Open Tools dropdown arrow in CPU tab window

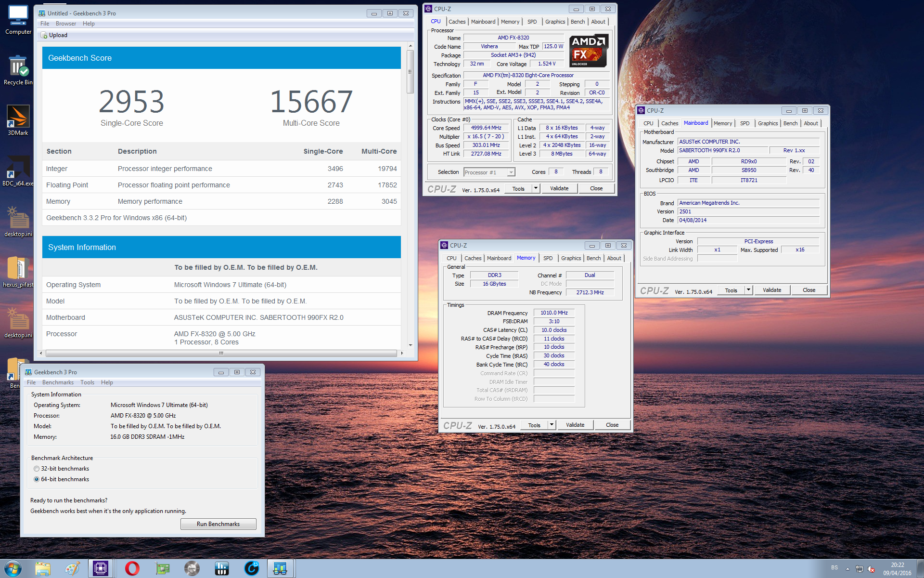(x=536, y=188)
